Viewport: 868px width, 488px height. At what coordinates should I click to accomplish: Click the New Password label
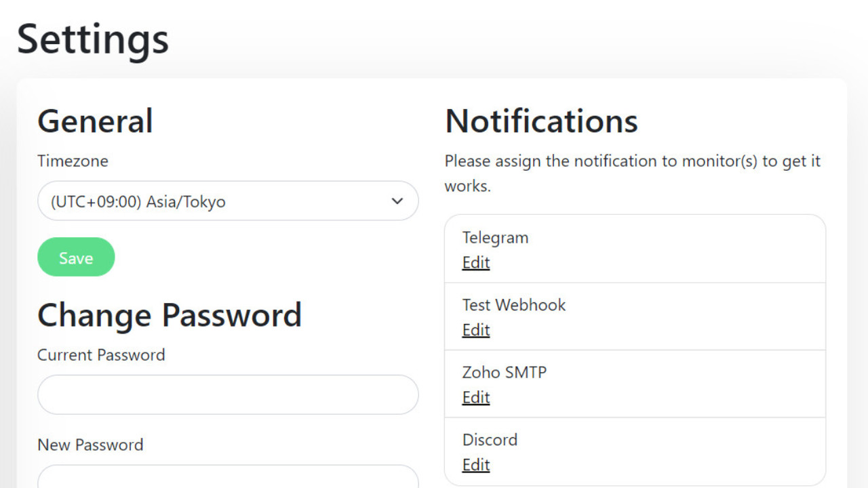[90, 445]
